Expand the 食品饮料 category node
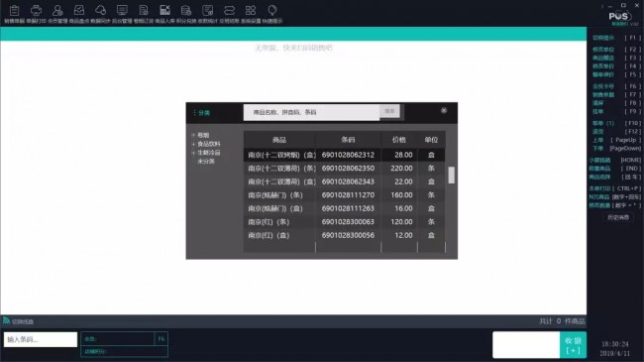 pyautogui.click(x=193, y=144)
